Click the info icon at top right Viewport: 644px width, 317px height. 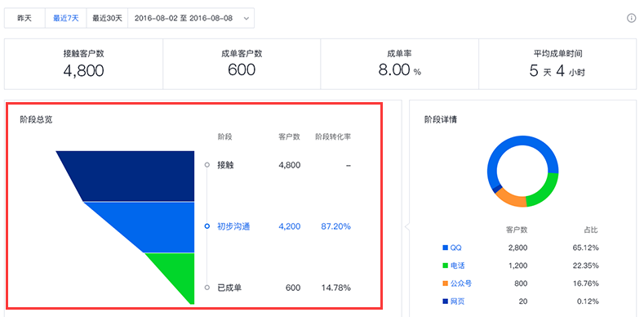click(x=631, y=19)
